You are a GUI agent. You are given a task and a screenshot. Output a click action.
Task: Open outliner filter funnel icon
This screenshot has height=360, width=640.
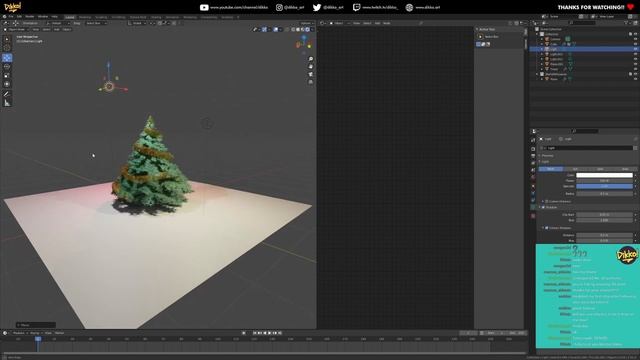click(x=627, y=23)
